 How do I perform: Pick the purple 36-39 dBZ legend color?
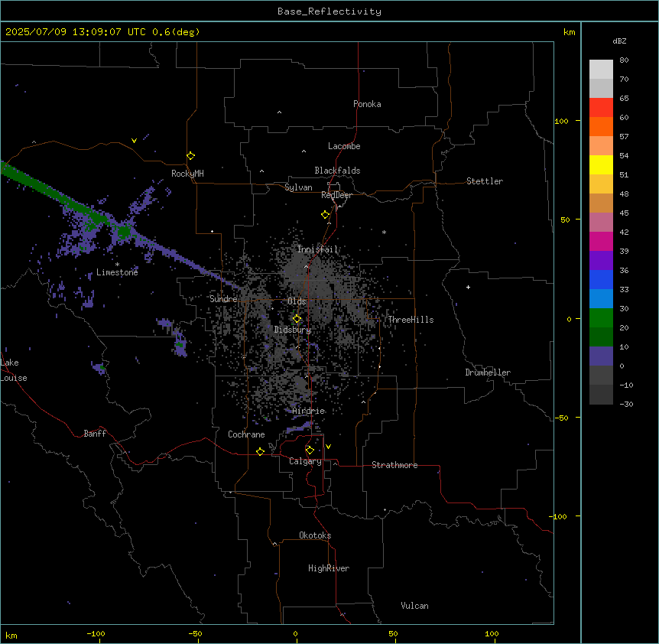point(601,260)
